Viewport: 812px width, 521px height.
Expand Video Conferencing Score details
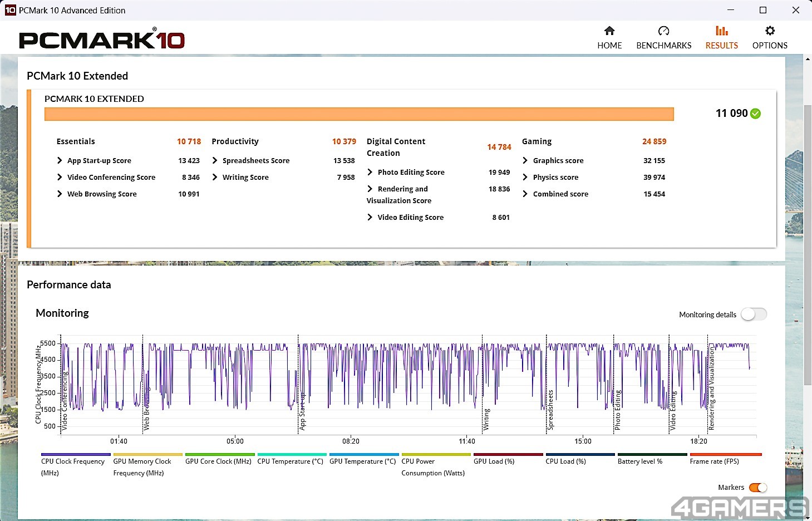[60, 177]
